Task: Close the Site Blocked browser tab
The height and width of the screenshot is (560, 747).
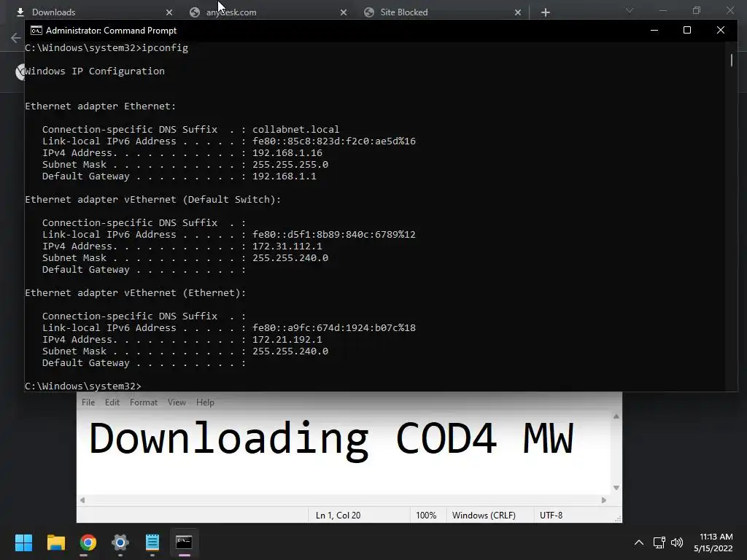Action: 518,12
